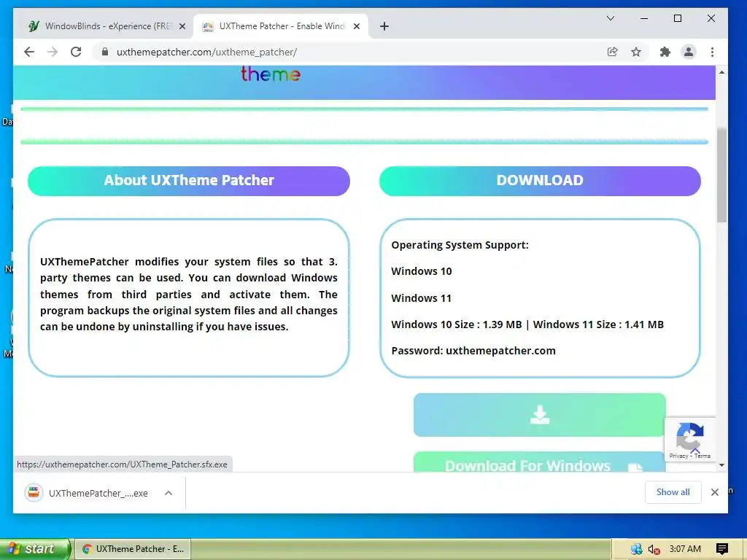747x560 pixels.
Task: Select the UXTheme Patcher tab
Action: point(281,26)
